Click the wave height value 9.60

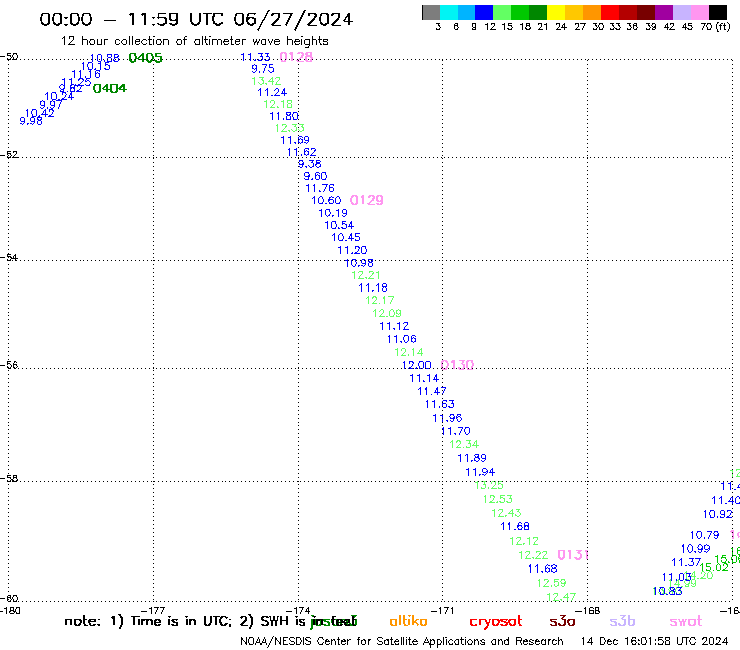[x=315, y=176]
